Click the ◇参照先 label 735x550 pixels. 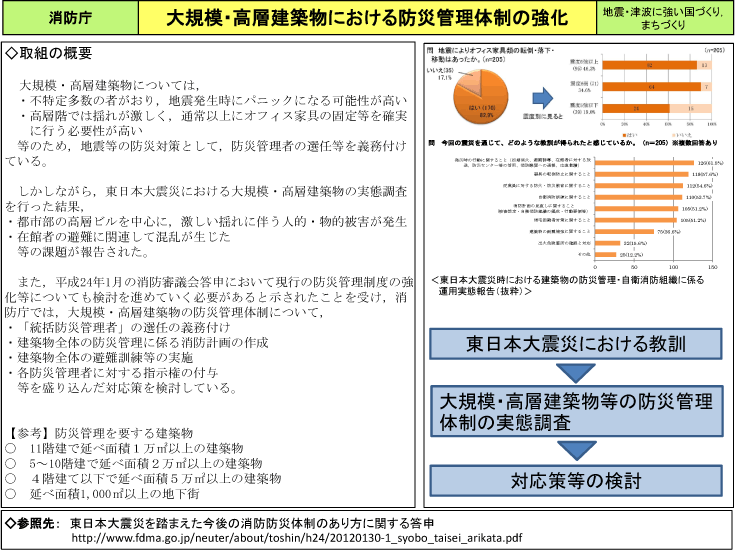click(x=32, y=523)
